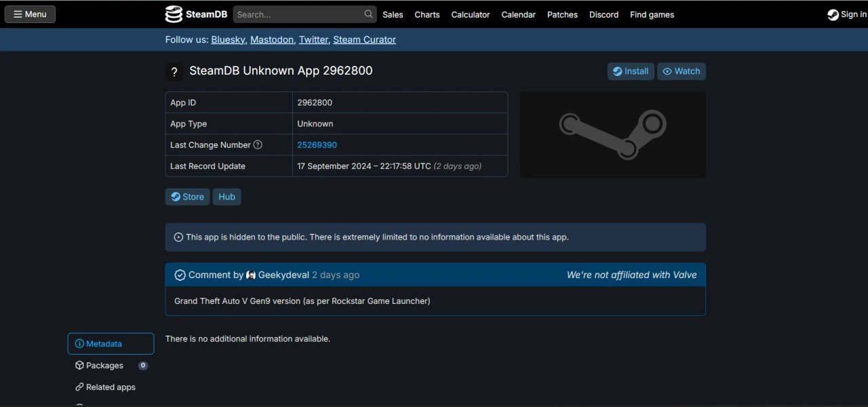Click the magnifying glass search icon
This screenshot has width=868, height=407.
click(x=369, y=14)
